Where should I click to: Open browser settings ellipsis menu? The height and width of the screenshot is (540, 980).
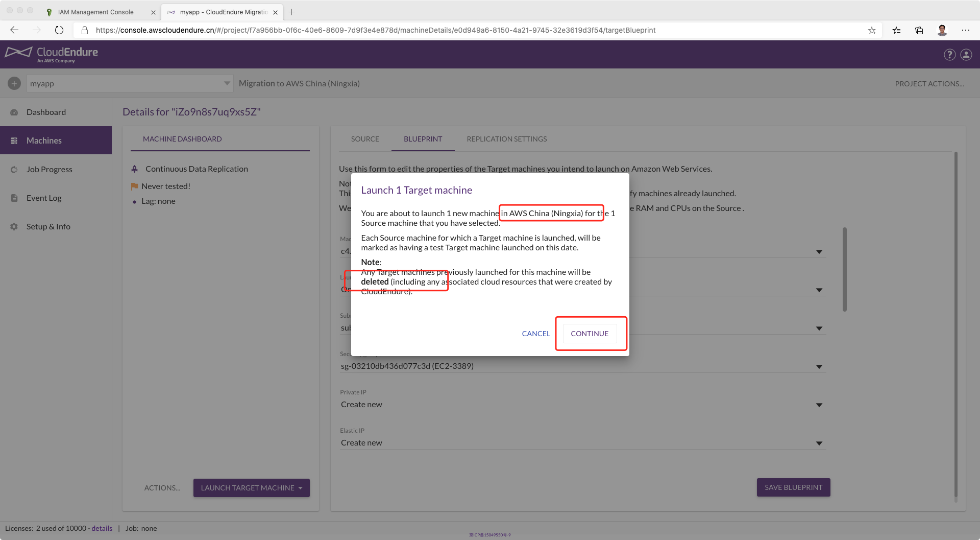(x=966, y=30)
